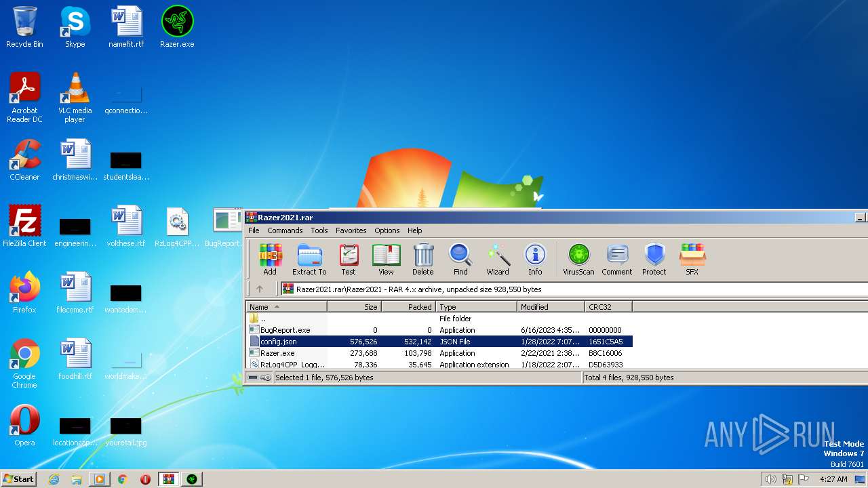
Task: Open the Favorites menu
Action: [351, 230]
